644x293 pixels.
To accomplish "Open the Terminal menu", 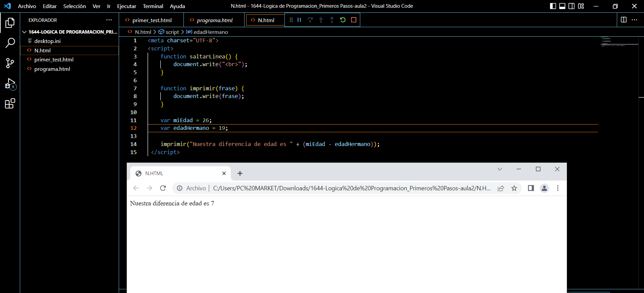I will tap(153, 6).
